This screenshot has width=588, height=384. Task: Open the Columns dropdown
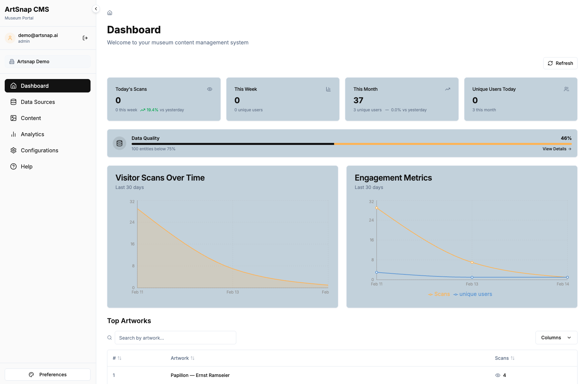click(x=556, y=338)
